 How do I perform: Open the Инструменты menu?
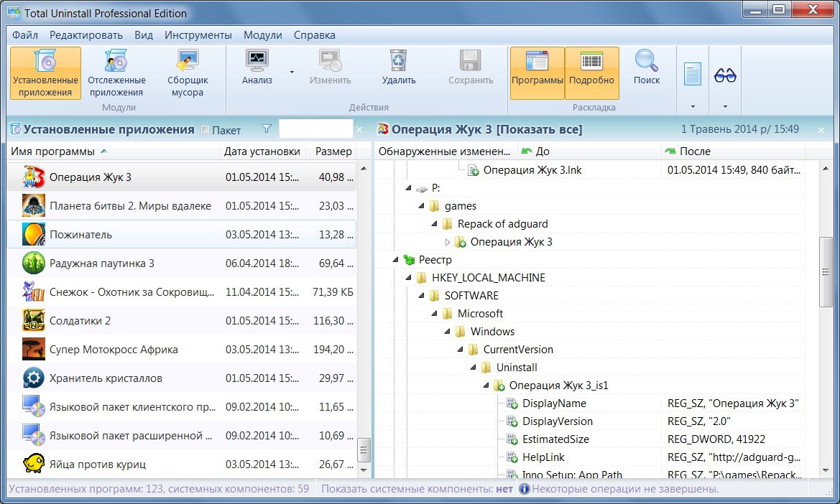pyautogui.click(x=198, y=34)
